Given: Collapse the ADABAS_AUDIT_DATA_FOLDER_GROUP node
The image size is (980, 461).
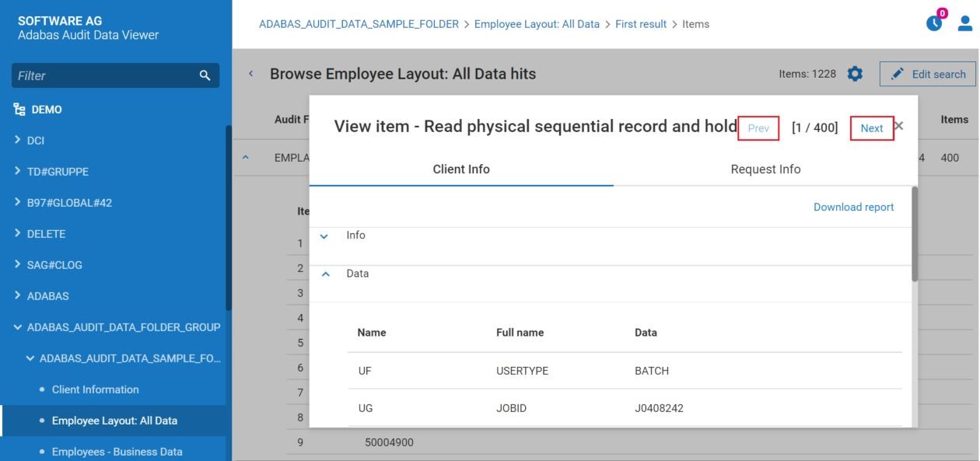Looking at the screenshot, I should pos(18,327).
